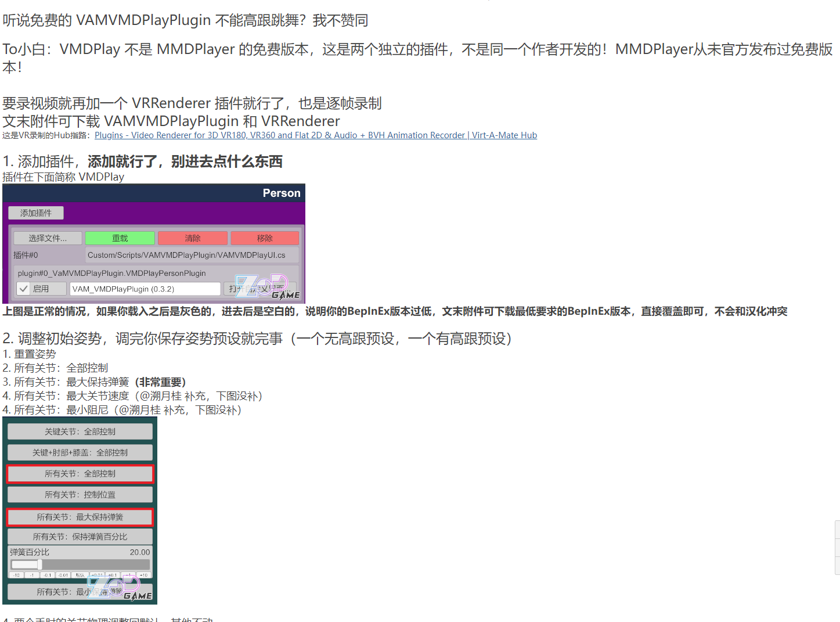Select the Custom/Scripts/VAMVMDPlayPlugin/VAMVMDPlayUI.cs path field
840x622 pixels.
(x=192, y=255)
